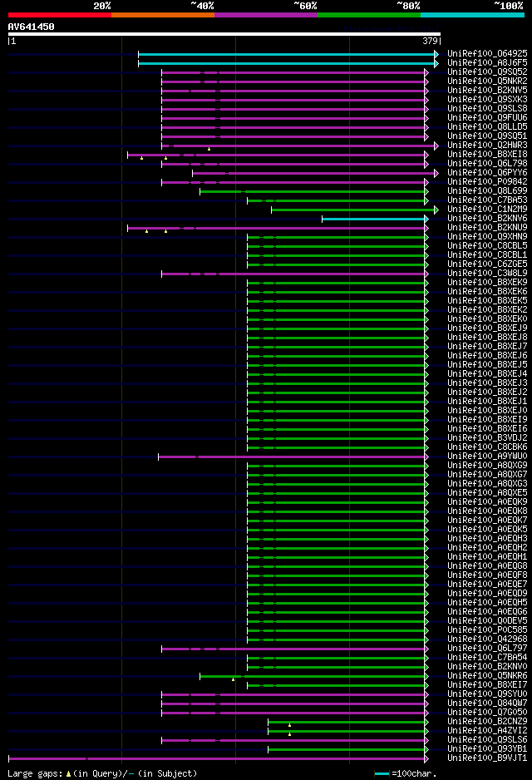Select the UniRef100_A0EQK9 label
532x780 pixels.
[x=487, y=501]
